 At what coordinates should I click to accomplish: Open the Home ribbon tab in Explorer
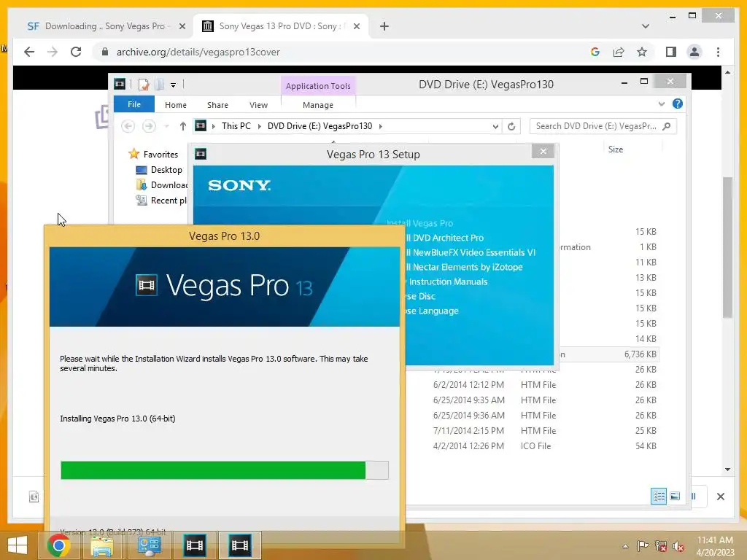(x=175, y=105)
